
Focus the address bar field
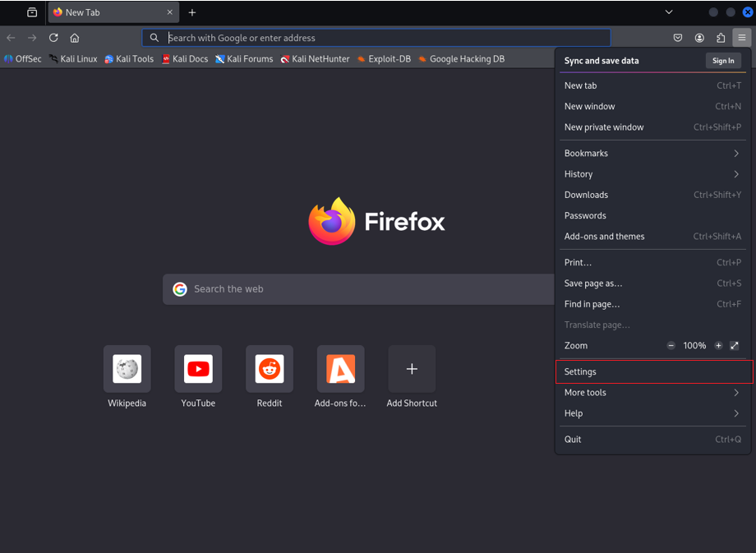[376, 38]
